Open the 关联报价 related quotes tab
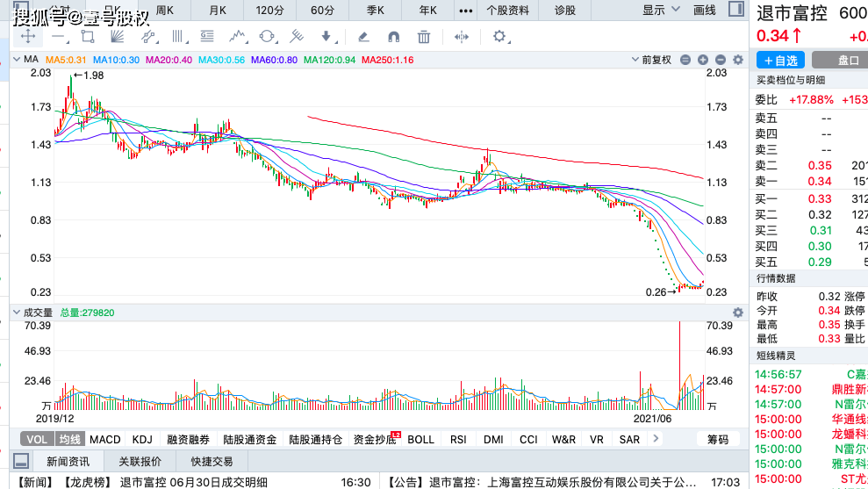The width and height of the screenshot is (868, 489). (140, 461)
